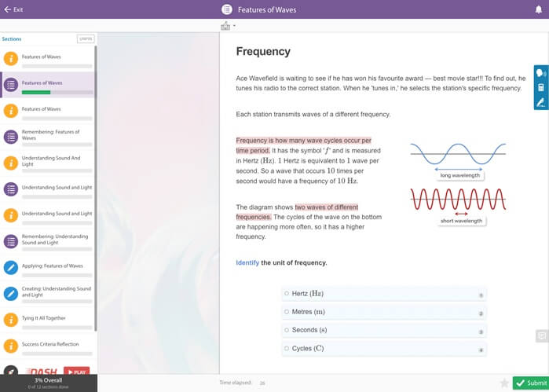
Task: Expand the feedback dropdown arrow
Action: 234,26
